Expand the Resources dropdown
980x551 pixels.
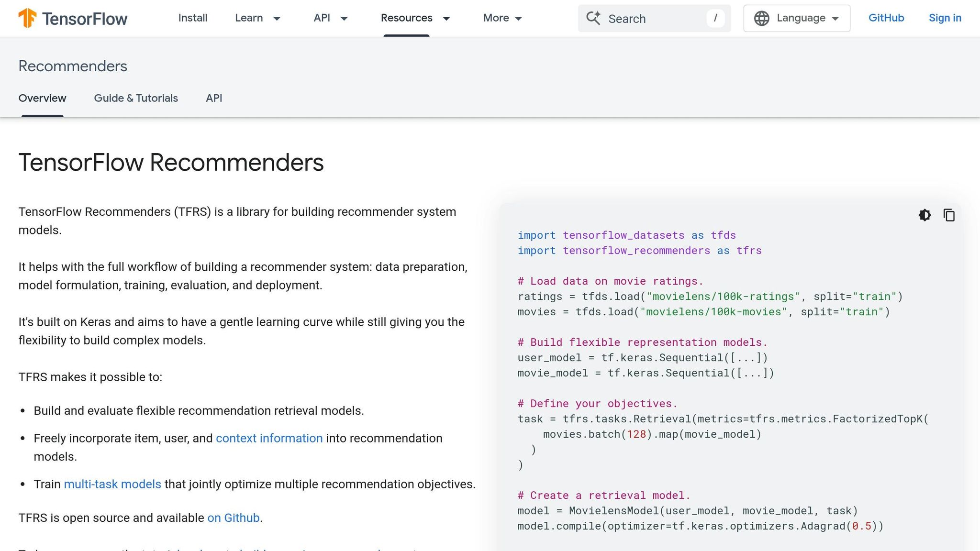pos(415,18)
